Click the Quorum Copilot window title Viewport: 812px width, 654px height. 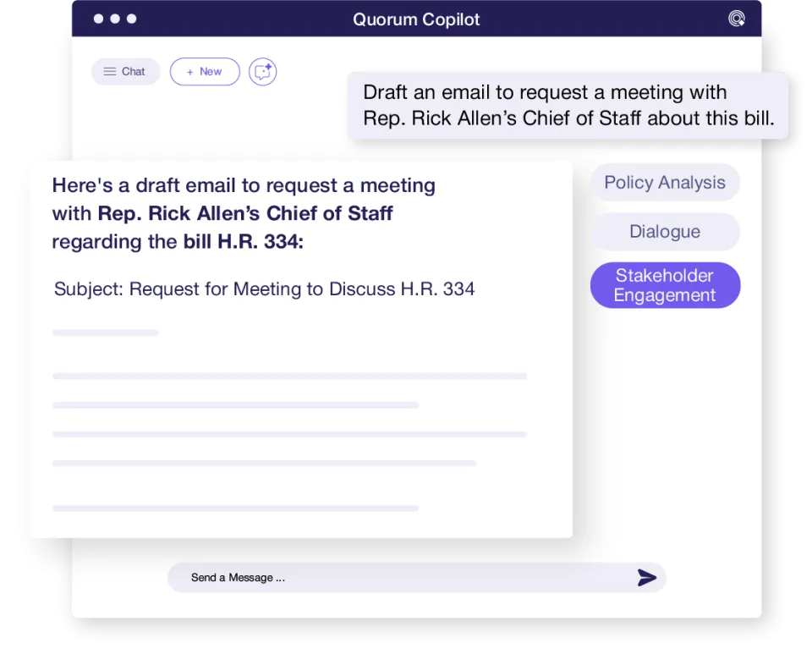416,19
